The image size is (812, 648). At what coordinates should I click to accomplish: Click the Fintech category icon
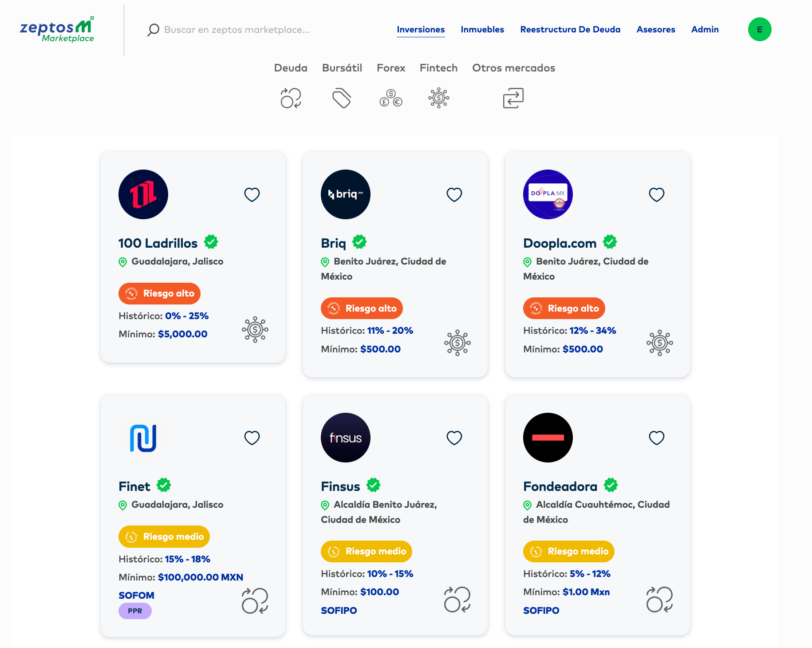point(438,98)
